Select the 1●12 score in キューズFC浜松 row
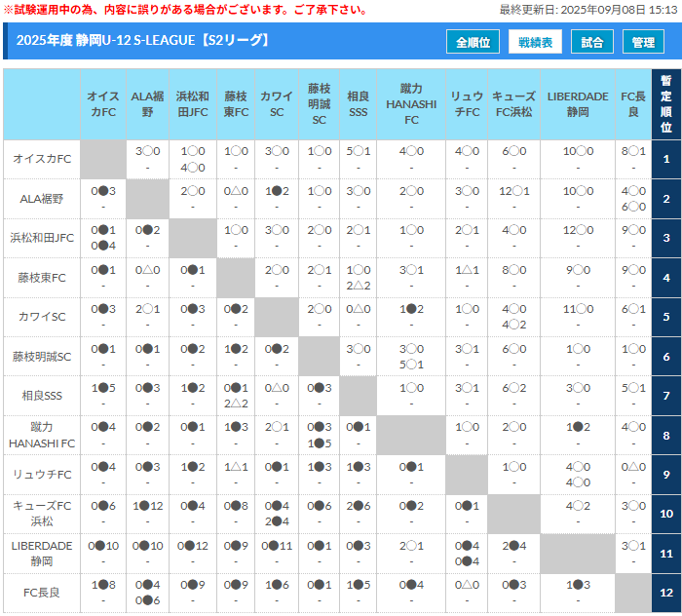The image size is (682, 616). pyautogui.click(x=147, y=506)
